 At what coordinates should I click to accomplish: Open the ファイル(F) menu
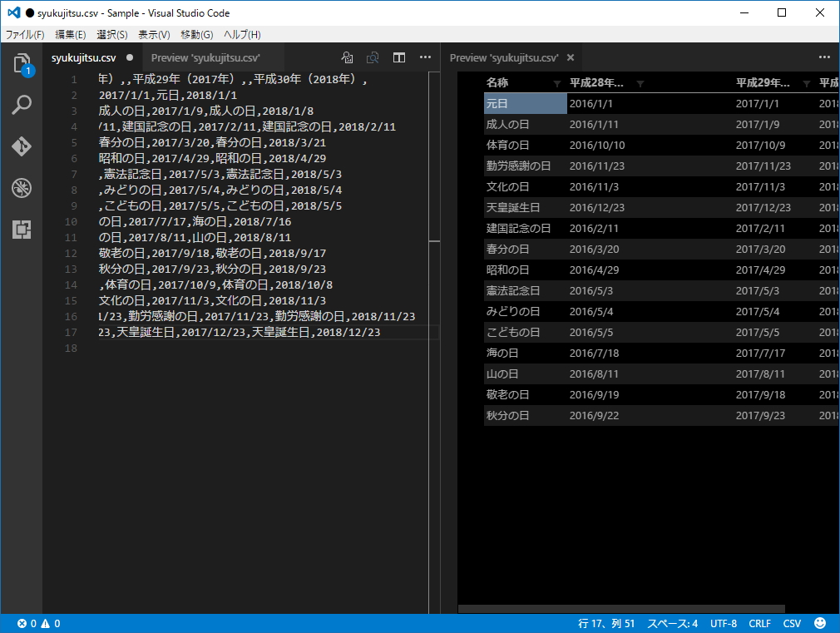(x=25, y=34)
